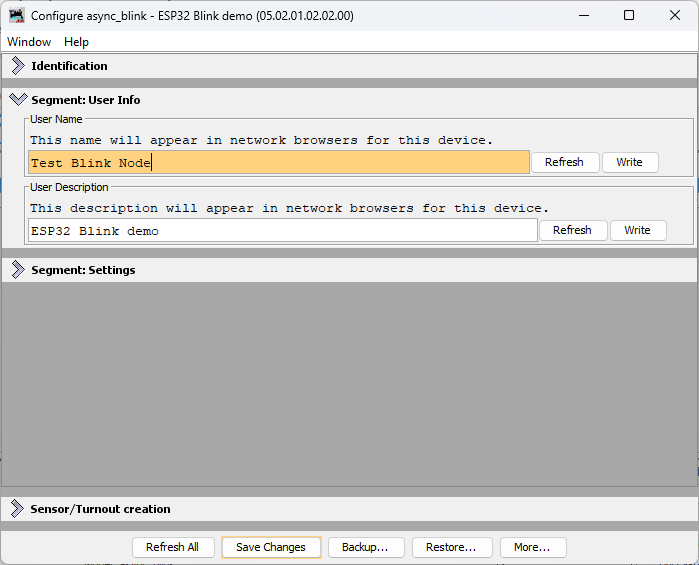Expand the Sensor/Turnout creation chevron
Viewport: 699px width, 565px height.
pos(17,509)
